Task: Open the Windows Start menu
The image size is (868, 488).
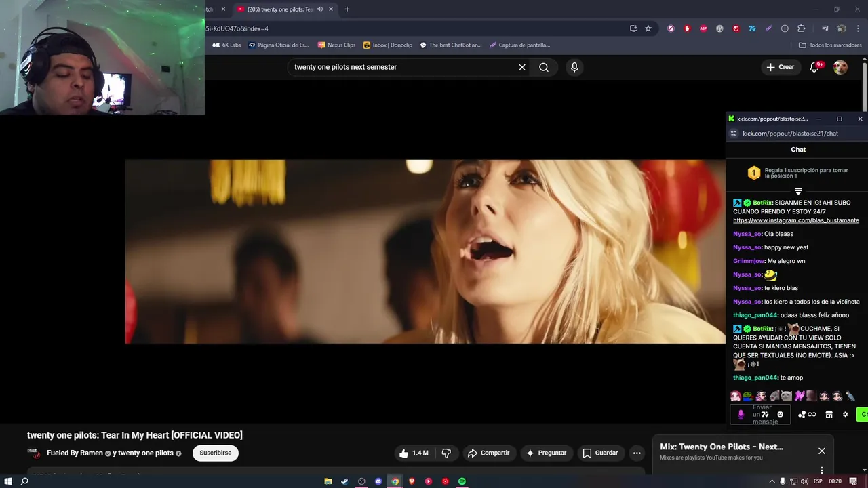Action: (8, 481)
